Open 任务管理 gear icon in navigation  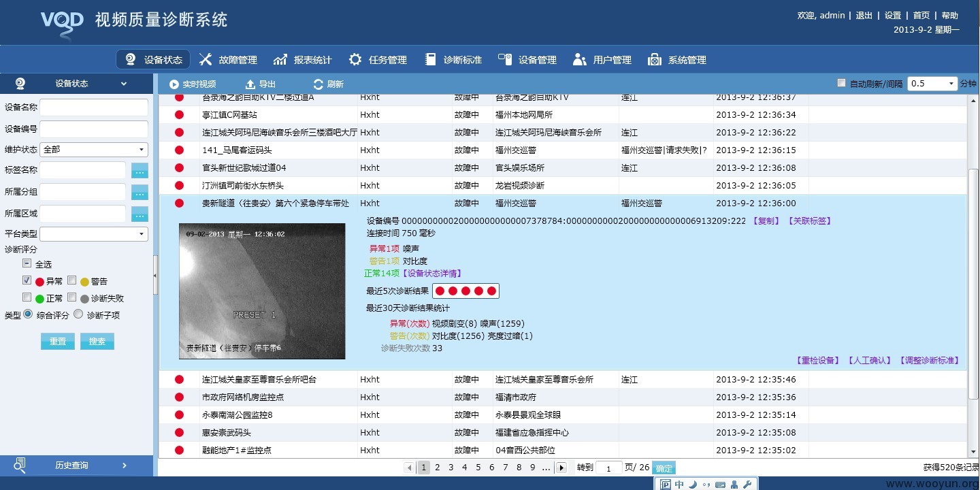pyautogui.click(x=355, y=60)
